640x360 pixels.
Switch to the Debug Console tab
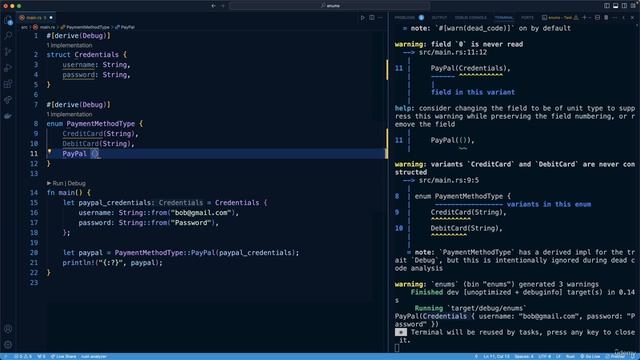pyautogui.click(x=471, y=18)
